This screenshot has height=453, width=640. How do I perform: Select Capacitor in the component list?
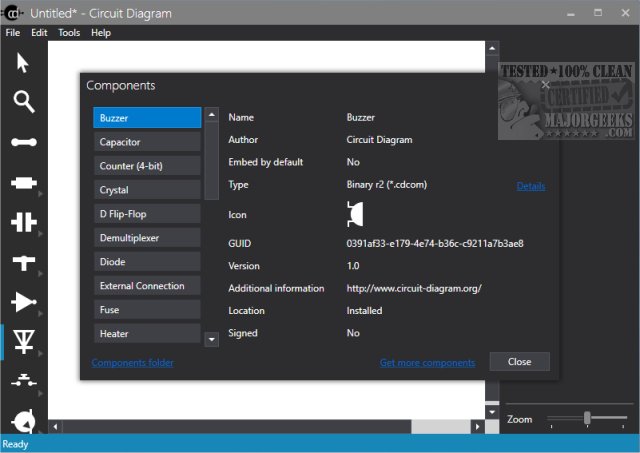(147, 142)
